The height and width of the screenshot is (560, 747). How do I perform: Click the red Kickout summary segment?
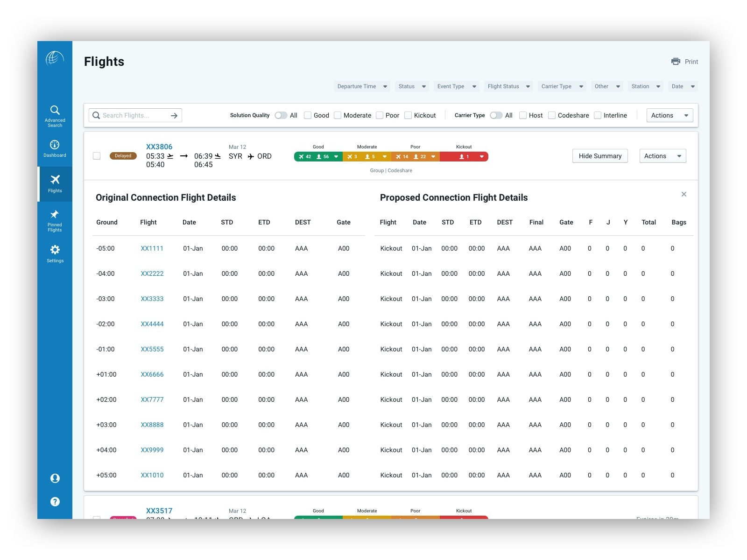(x=464, y=157)
